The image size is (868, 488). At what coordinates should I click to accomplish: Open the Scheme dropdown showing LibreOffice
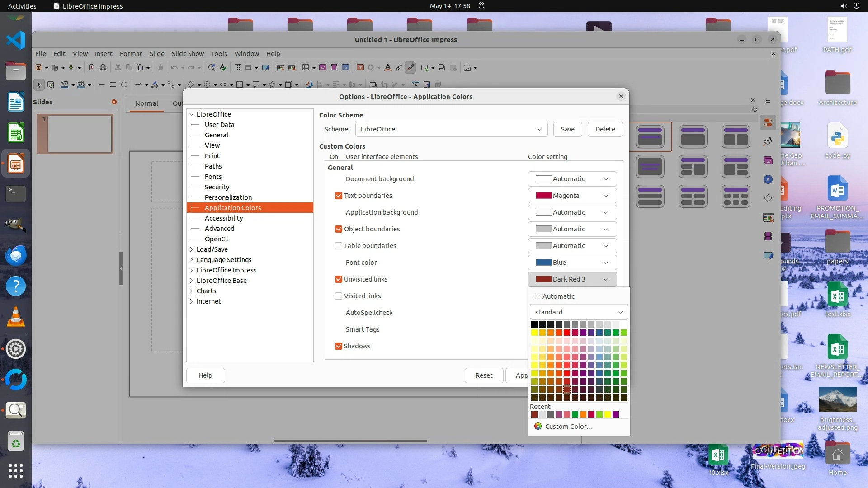(451, 129)
